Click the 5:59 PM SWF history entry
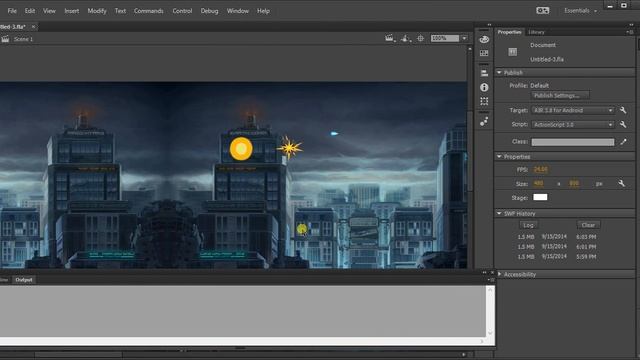640x360 pixels. pyautogui.click(x=557, y=256)
